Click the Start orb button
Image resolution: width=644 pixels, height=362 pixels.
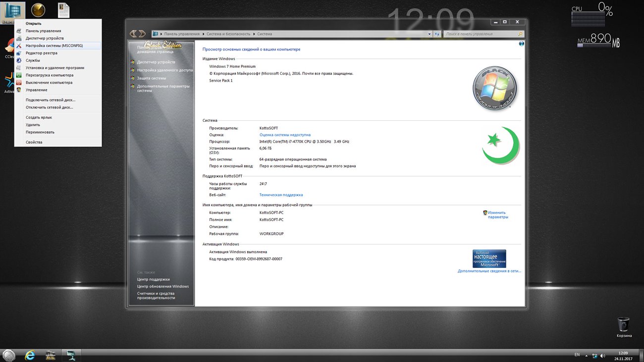click(9, 355)
